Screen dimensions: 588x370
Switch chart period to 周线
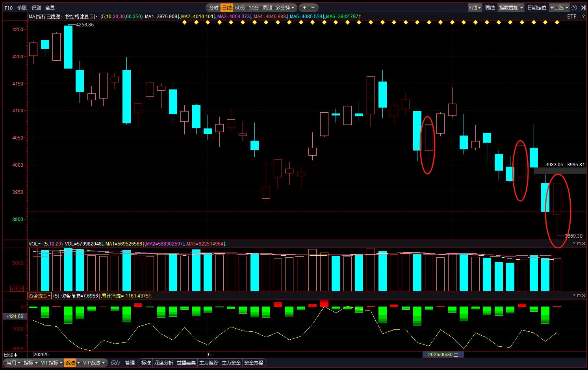(x=267, y=7)
